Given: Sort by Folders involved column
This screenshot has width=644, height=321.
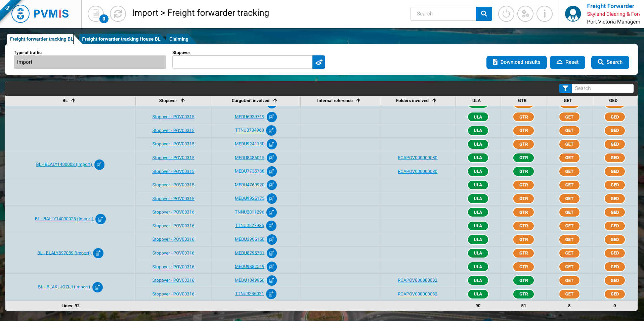Looking at the screenshot, I should pos(434,100).
